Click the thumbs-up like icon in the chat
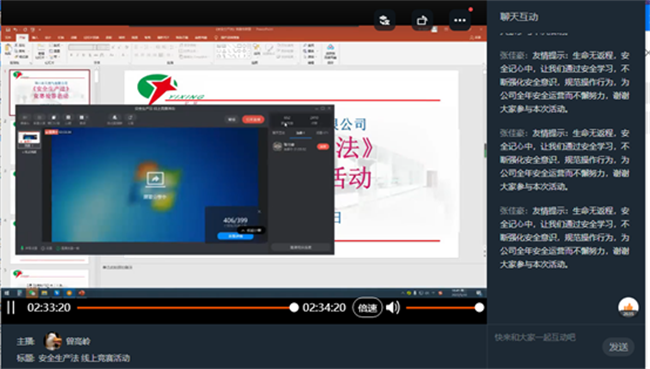The width and height of the screenshot is (650, 369). point(628,308)
